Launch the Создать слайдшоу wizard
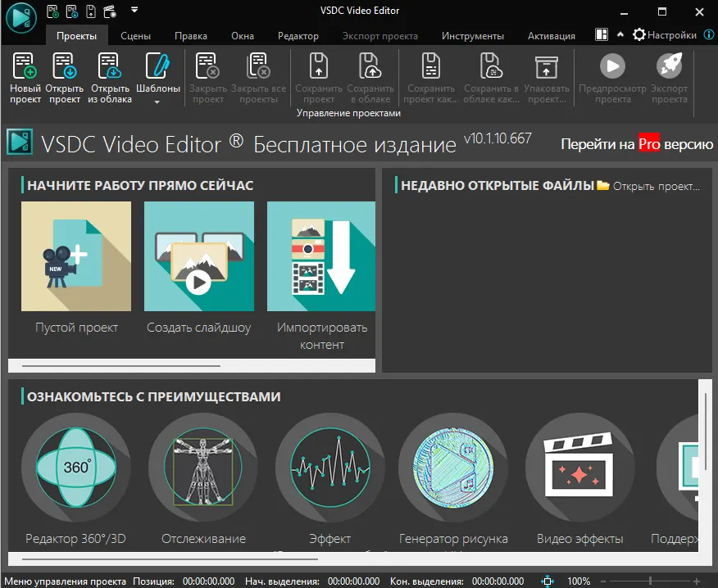The image size is (718, 588). pyautogui.click(x=198, y=256)
